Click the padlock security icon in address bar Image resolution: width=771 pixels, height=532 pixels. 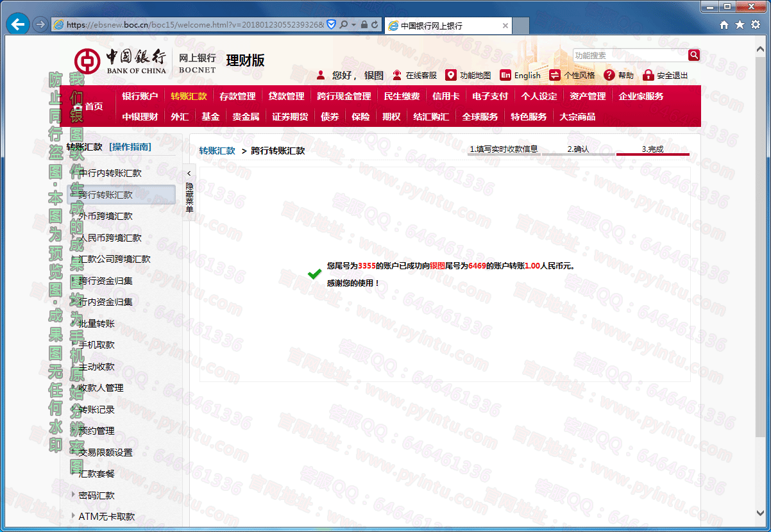(364, 24)
